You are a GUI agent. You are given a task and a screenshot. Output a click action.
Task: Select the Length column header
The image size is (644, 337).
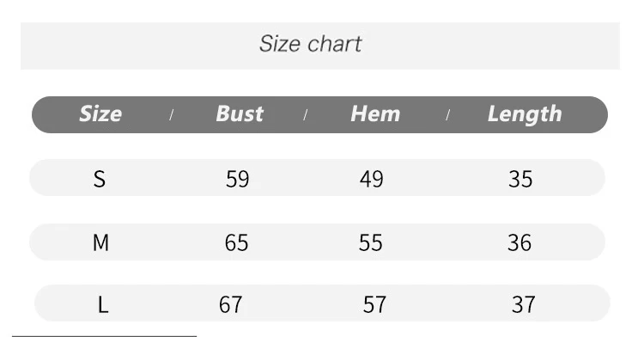pyautogui.click(x=525, y=114)
